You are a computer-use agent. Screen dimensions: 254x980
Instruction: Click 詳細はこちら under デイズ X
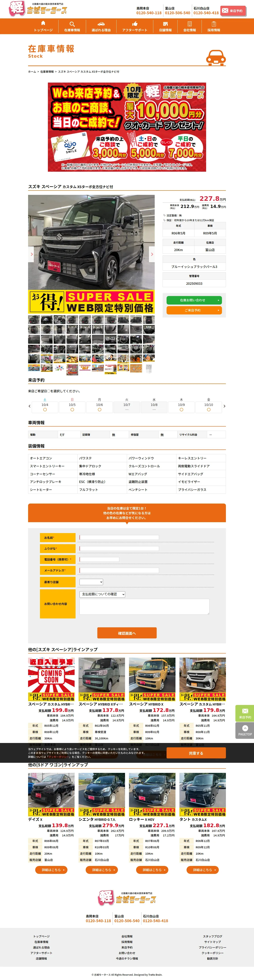point(51,870)
